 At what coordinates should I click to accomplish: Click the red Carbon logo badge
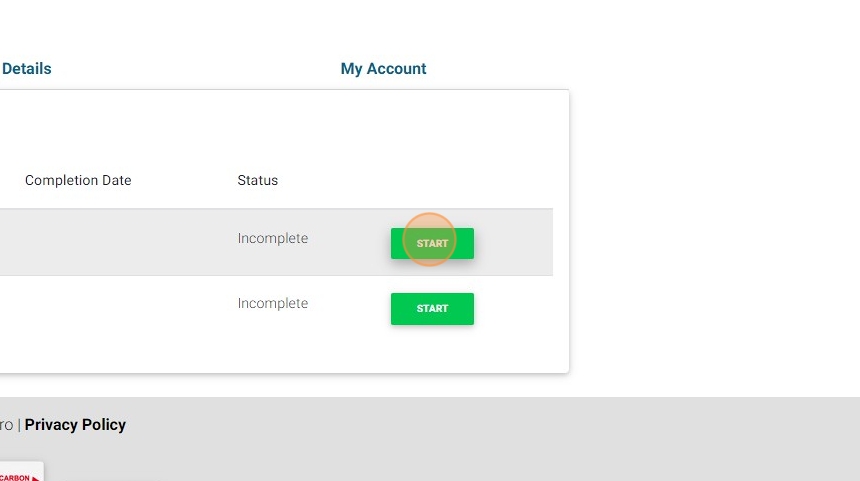pos(18,475)
